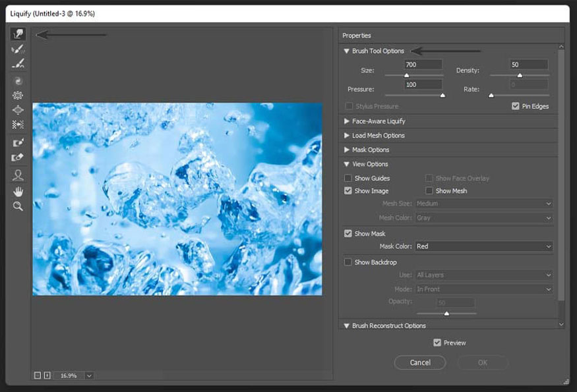Open the Mesh Size dropdown
Viewport: 577px width, 392px height.
(484, 204)
